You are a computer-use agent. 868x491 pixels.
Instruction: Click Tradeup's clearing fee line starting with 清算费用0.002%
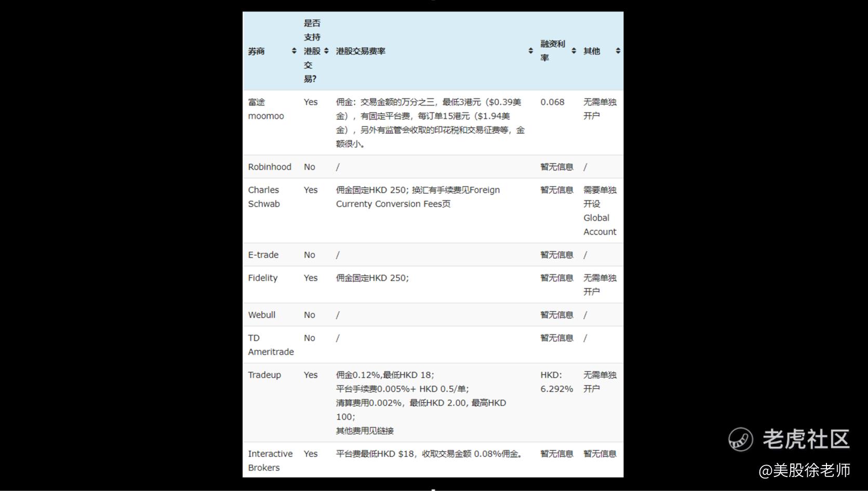(421, 409)
